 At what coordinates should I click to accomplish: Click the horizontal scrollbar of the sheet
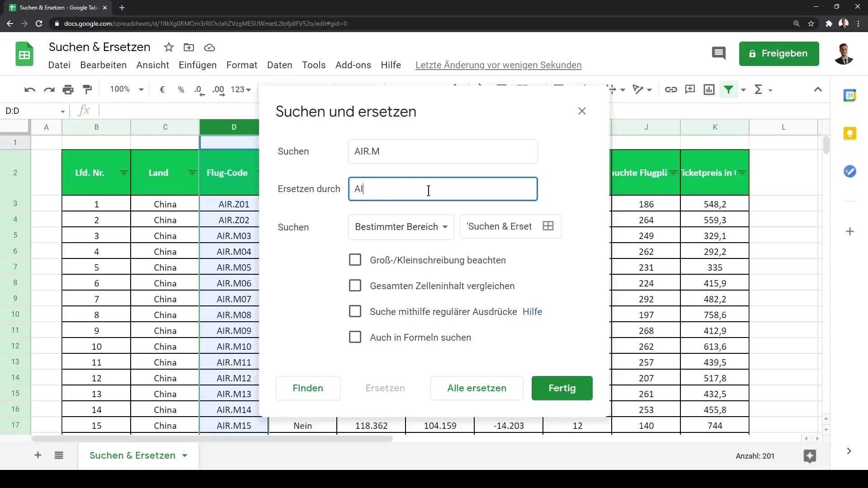point(212,439)
